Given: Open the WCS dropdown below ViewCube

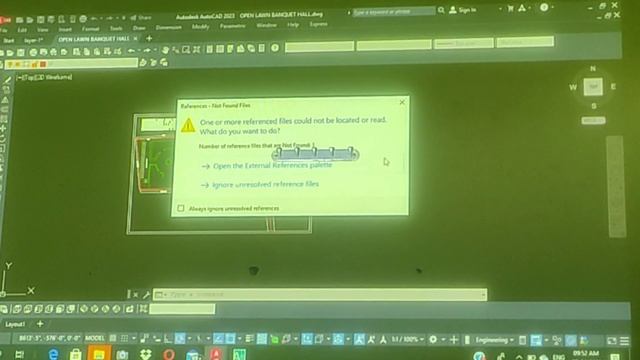Looking at the screenshot, I should tap(593, 121).
